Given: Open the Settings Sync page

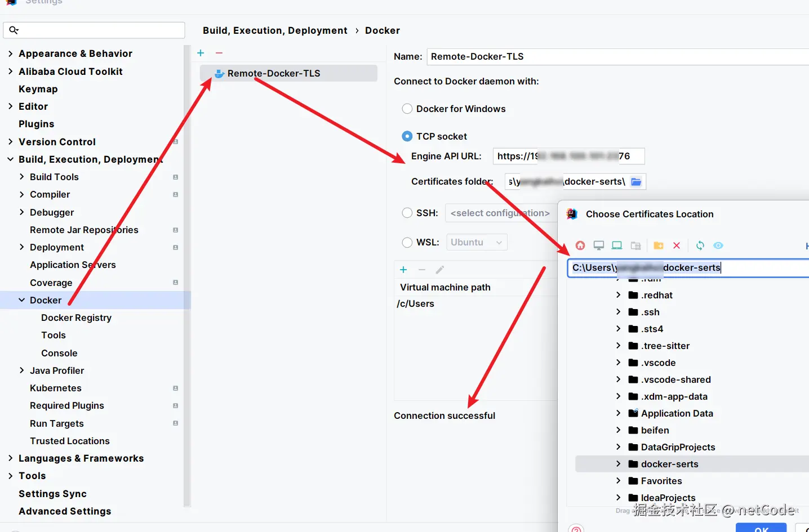Looking at the screenshot, I should (52, 494).
